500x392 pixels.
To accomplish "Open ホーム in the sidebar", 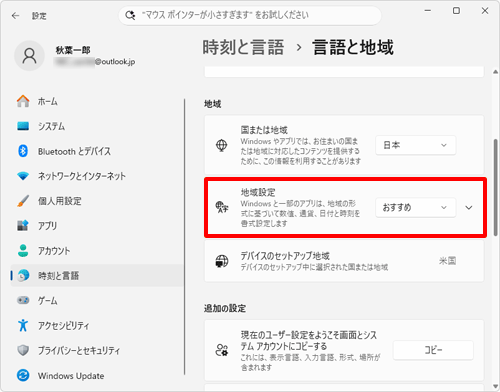I will pyautogui.click(x=97, y=101).
